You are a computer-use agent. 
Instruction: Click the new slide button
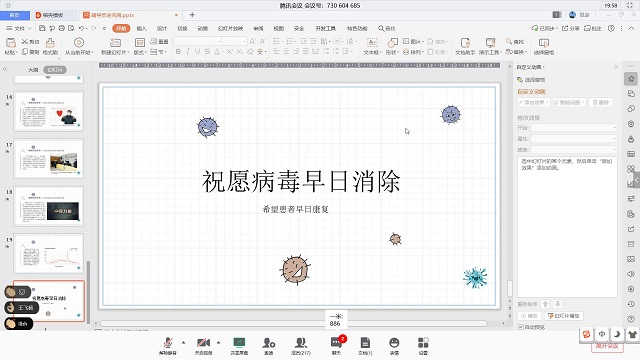tap(115, 46)
